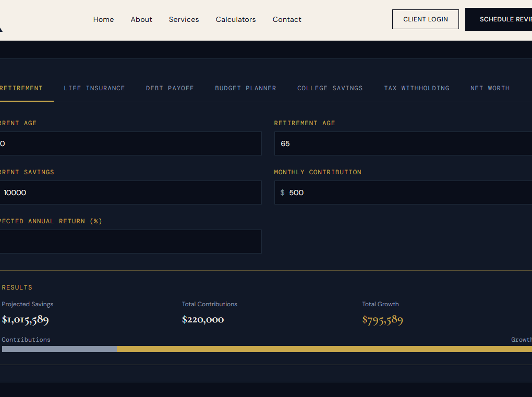
Task: Select the Monthly Contribution input with 500
Action: pos(403,193)
